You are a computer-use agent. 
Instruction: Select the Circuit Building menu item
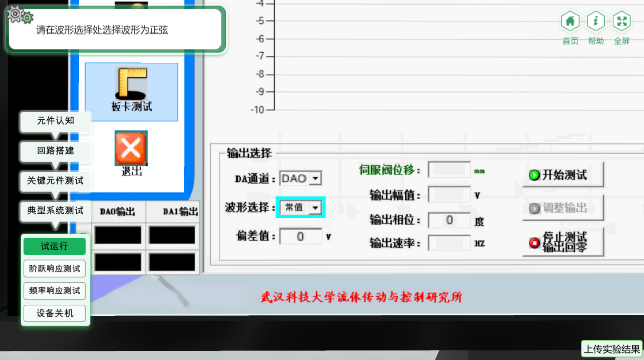[x=55, y=151]
